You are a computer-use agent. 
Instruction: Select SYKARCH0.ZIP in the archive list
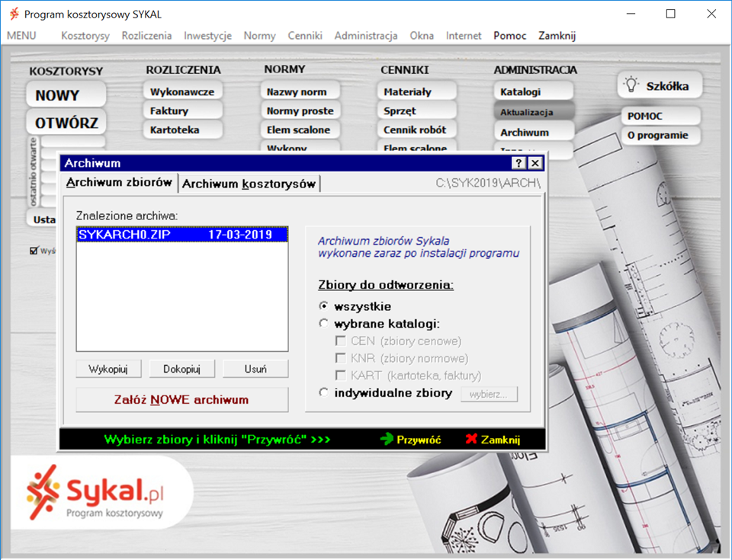click(x=182, y=234)
